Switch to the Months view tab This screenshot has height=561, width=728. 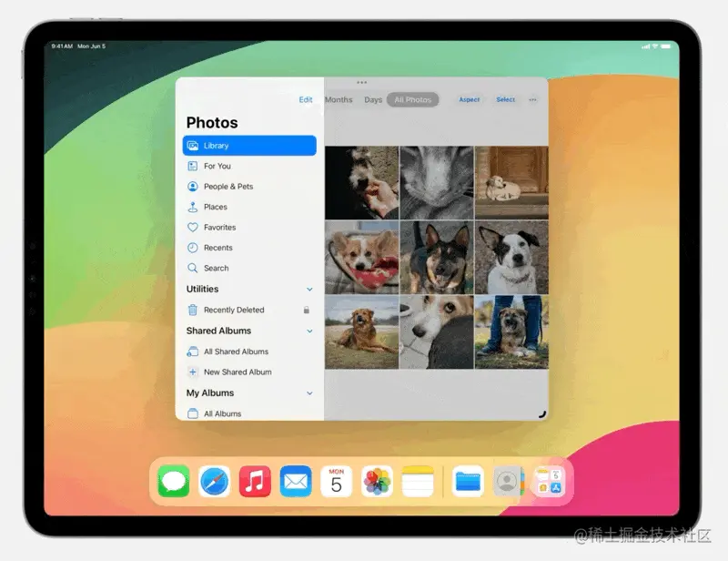coord(339,99)
